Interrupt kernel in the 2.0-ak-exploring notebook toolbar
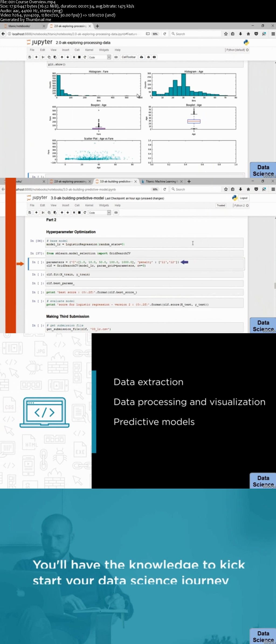This screenshot has width=276, height=644. pos(79,57)
